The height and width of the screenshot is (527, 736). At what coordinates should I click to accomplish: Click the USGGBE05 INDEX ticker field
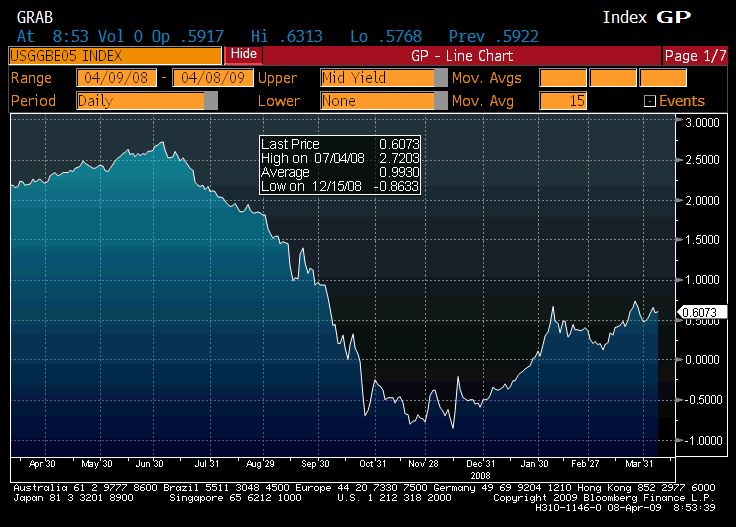coord(115,55)
